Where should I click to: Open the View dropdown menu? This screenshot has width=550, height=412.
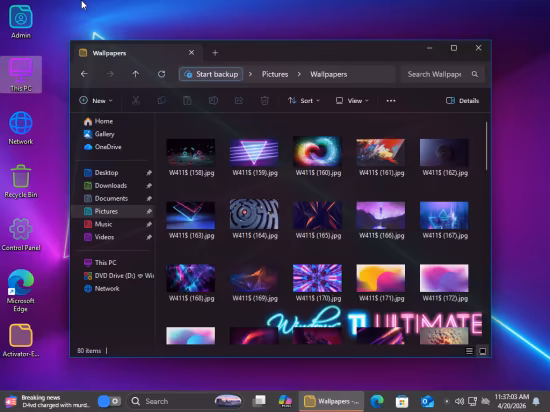[x=352, y=101]
